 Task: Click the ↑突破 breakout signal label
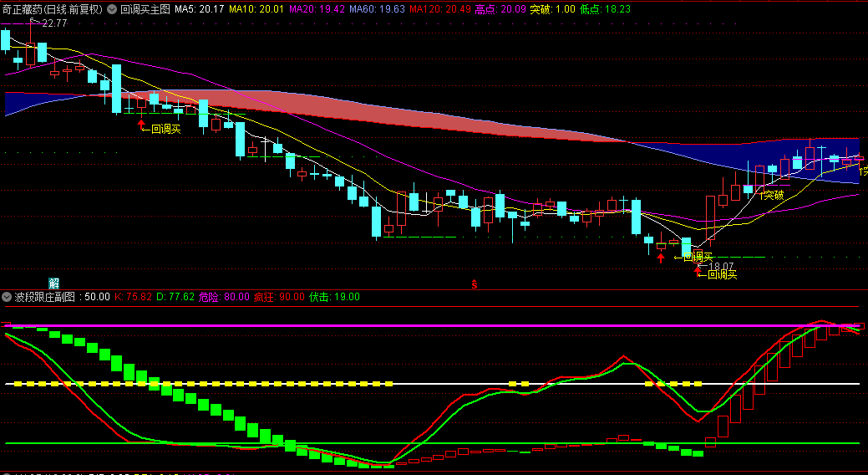(x=771, y=195)
